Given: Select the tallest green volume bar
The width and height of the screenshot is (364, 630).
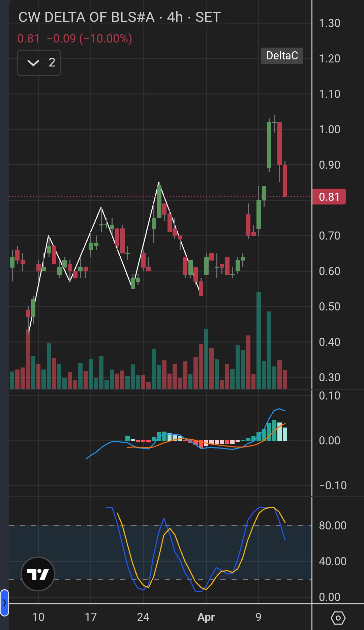Looking at the screenshot, I should 259,340.
